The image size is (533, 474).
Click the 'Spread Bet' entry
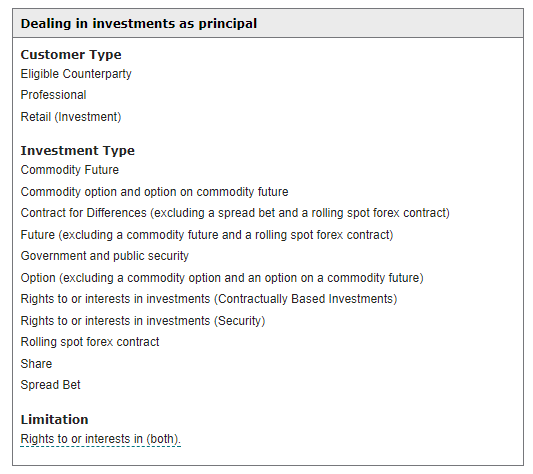point(50,385)
